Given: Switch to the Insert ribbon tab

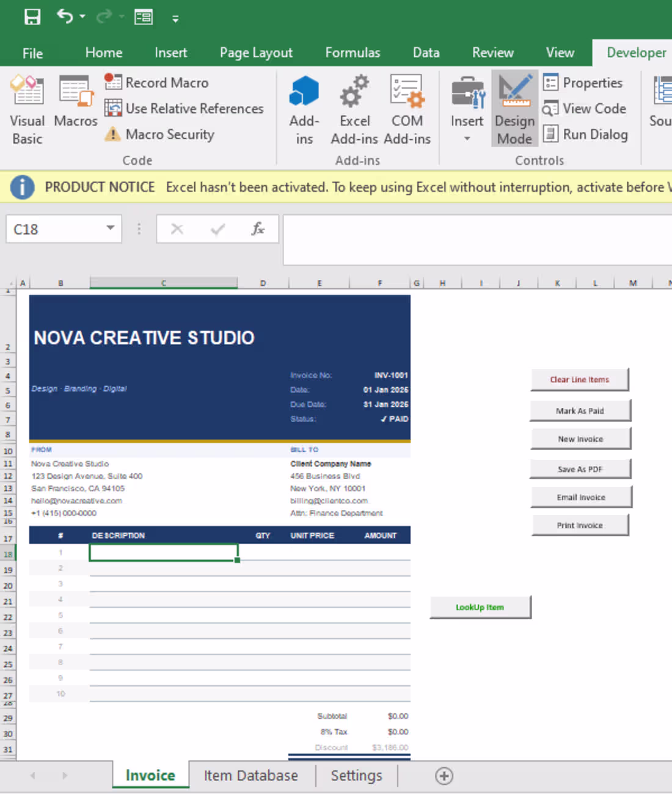Looking at the screenshot, I should [x=171, y=53].
